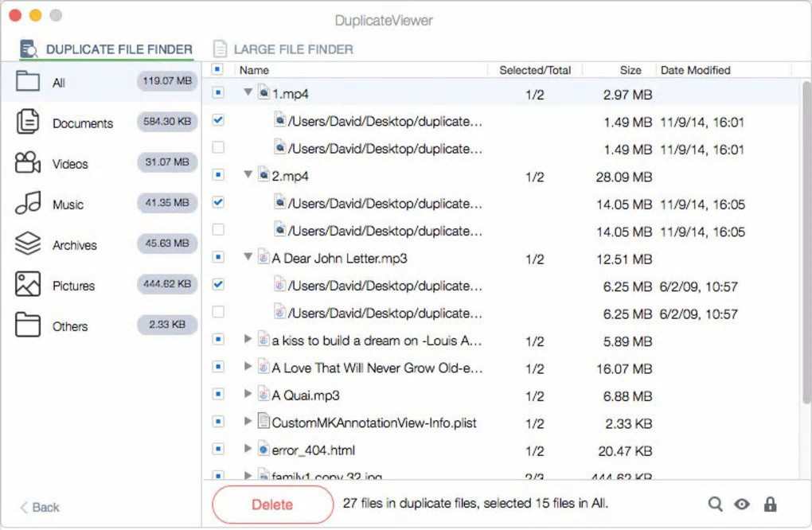The height and width of the screenshot is (530, 812).
Task: Click the vertical scrollbar of the file list
Action: [x=806, y=241]
